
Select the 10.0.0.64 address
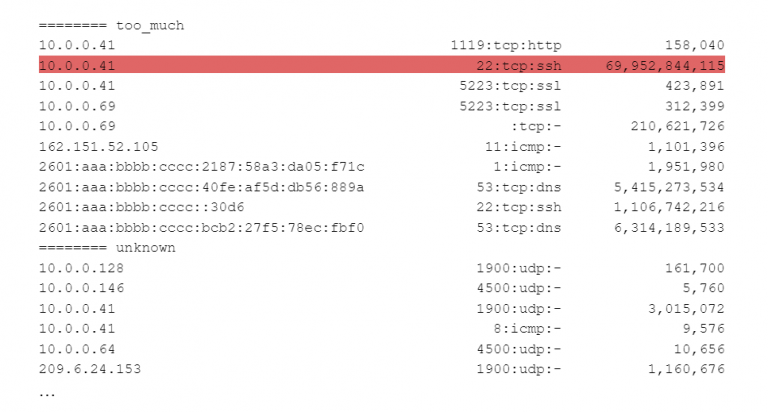coord(77,349)
